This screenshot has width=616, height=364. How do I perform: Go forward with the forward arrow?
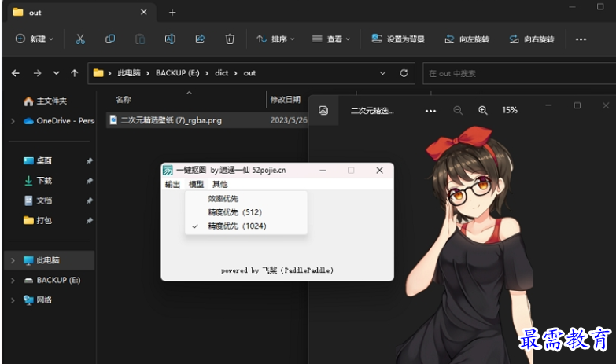pyautogui.click(x=37, y=73)
